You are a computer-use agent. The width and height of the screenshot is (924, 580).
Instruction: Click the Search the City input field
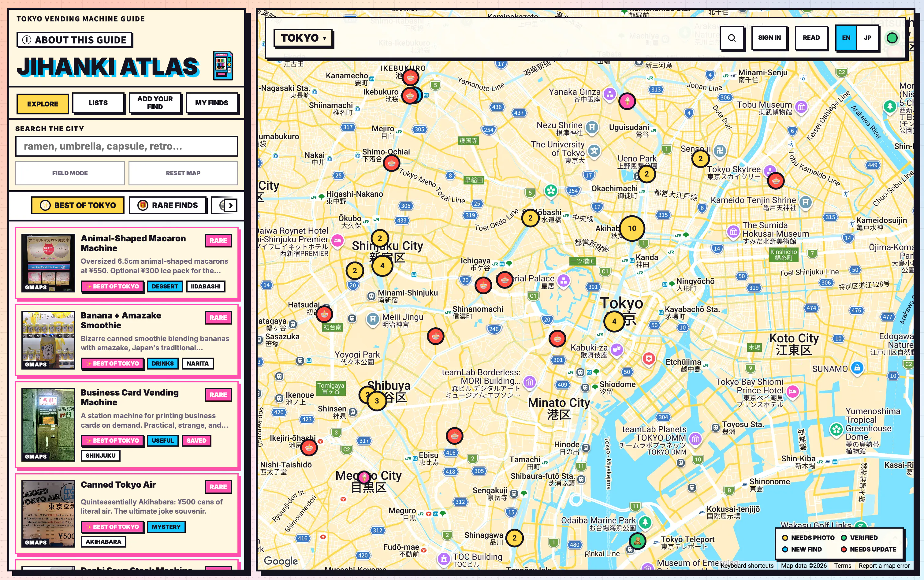click(127, 146)
